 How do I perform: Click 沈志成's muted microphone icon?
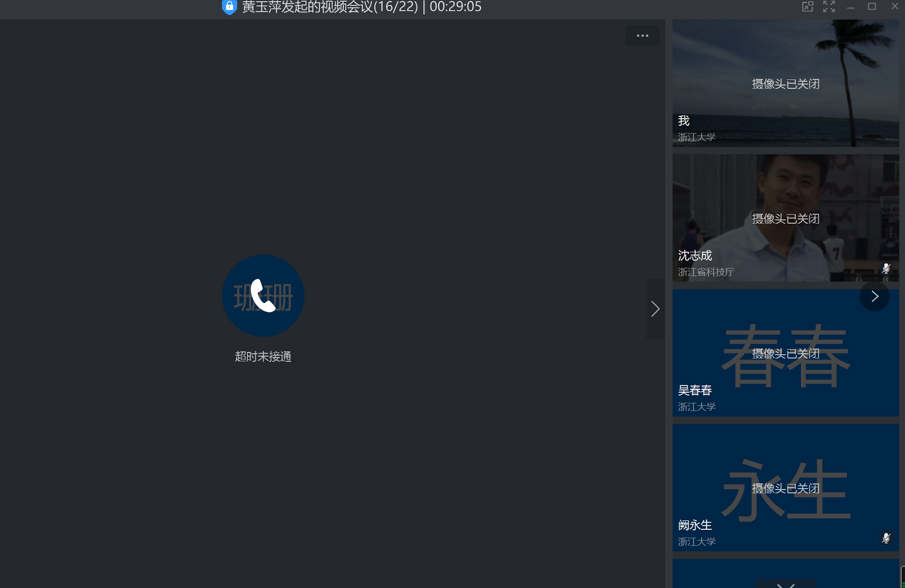886,269
